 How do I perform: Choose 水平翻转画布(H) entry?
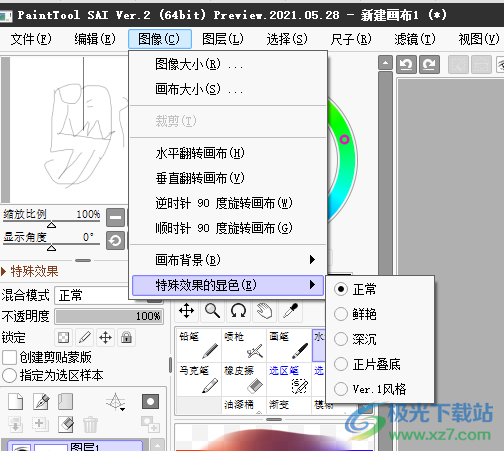point(228,153)
